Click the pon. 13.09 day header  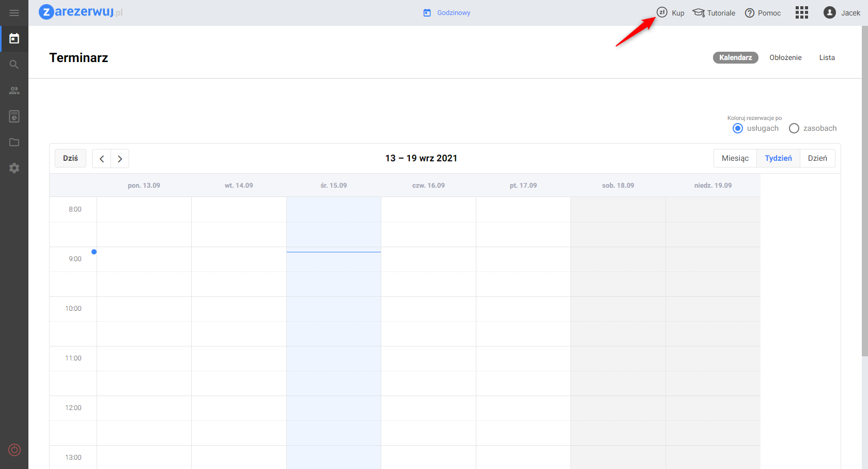click(x=144, y=186)
